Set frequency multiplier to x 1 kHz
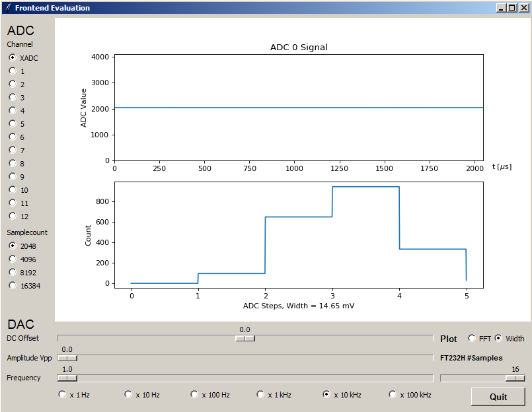The height and width of the screenshot is (412, 532). [x=260, y=394]
